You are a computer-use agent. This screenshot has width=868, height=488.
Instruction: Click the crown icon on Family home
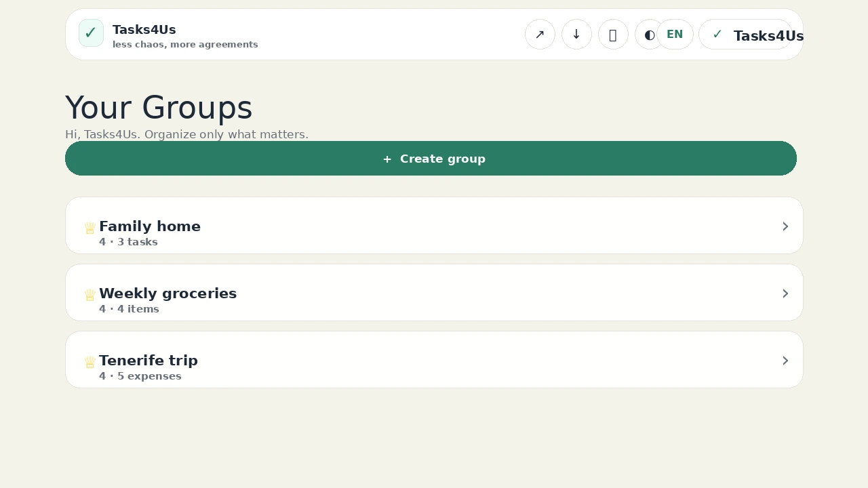point(90,228)
